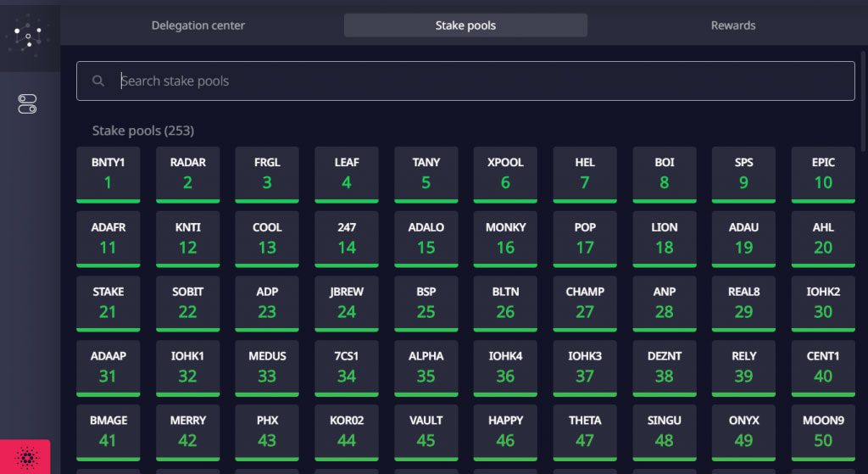The image size is (868, 474).
Task: Select the MOON9 pool tile
Action: pos(823,433)
